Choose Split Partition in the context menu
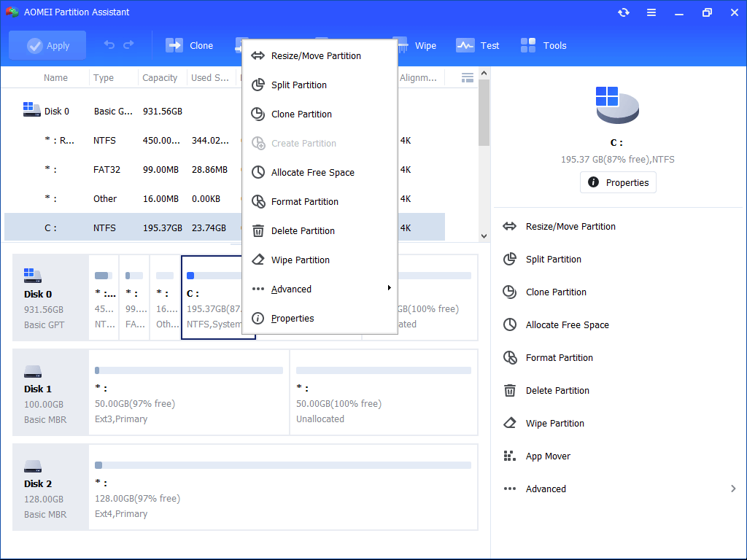Image resolution: width=747 pixels, height=560 pixels. click(320, 85)
